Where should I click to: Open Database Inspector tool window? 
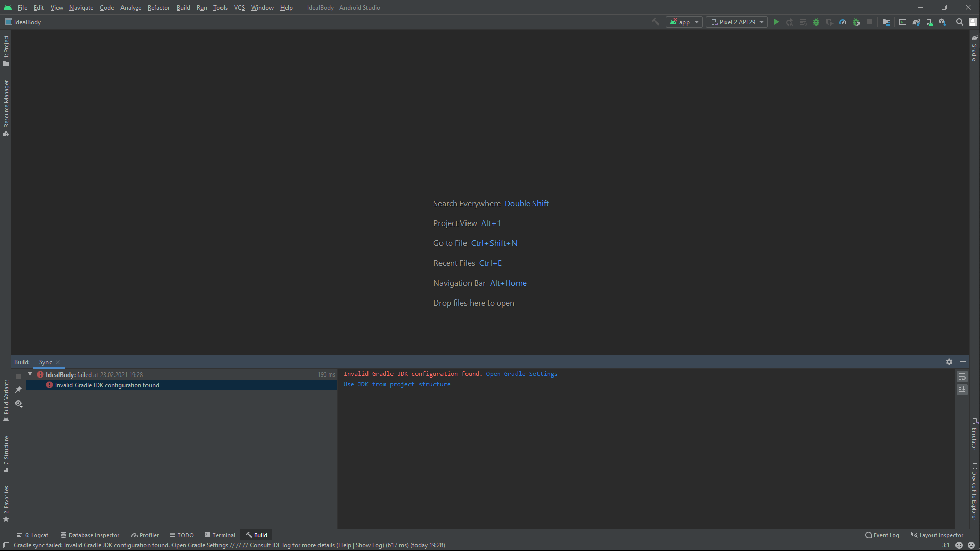90,535
